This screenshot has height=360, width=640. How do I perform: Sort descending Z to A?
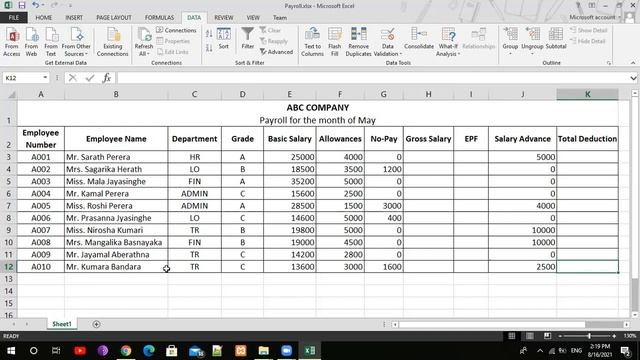pos(209,48)
